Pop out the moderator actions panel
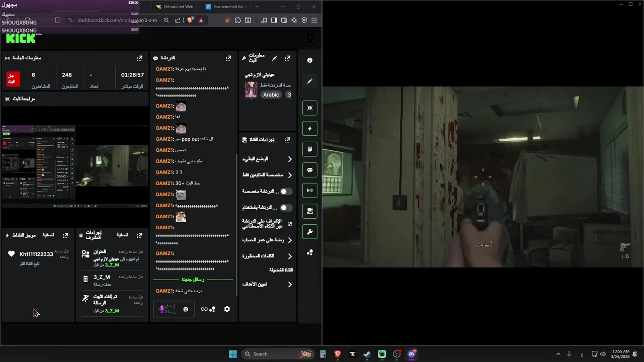The width and height of the screenshot is (644, 362). (x=140, y=235)
